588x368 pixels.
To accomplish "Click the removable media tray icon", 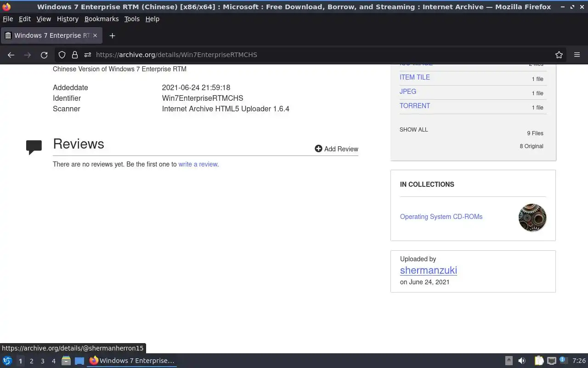I will [509, 361].
